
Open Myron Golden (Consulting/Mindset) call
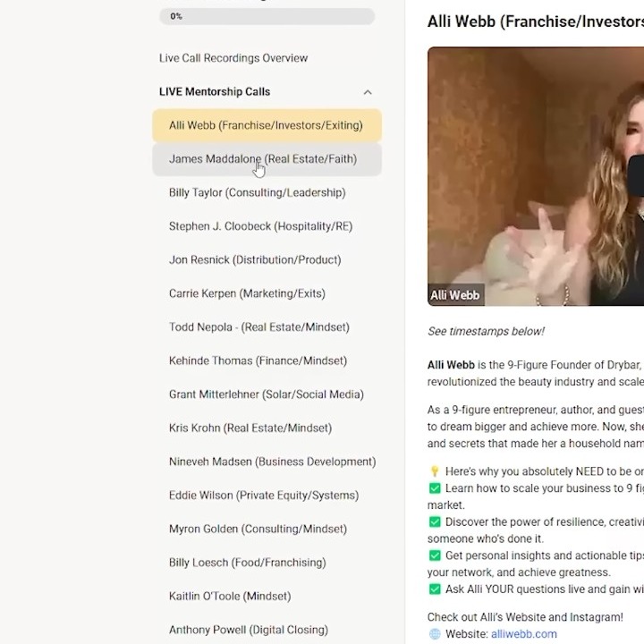click(x=258, y=529)
